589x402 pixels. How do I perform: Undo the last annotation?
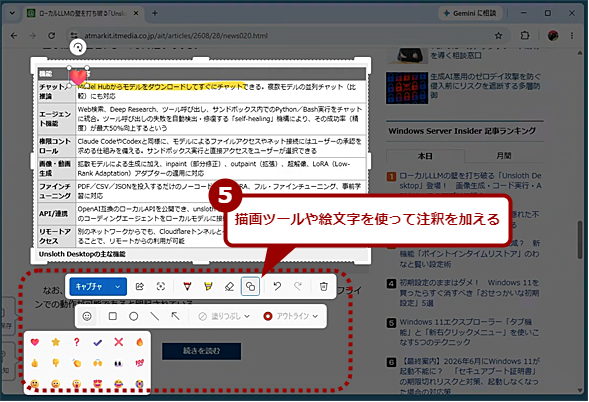click(277, 287)
